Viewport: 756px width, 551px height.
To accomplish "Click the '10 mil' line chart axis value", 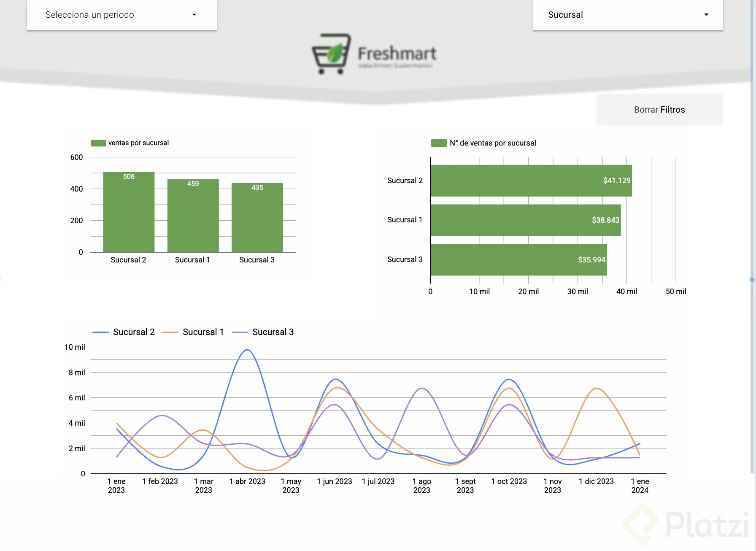I will pos(75,347).
